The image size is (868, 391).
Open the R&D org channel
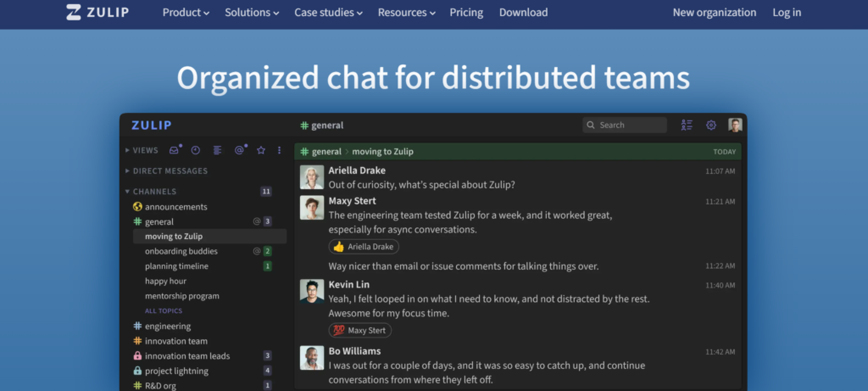coord(160,385)
